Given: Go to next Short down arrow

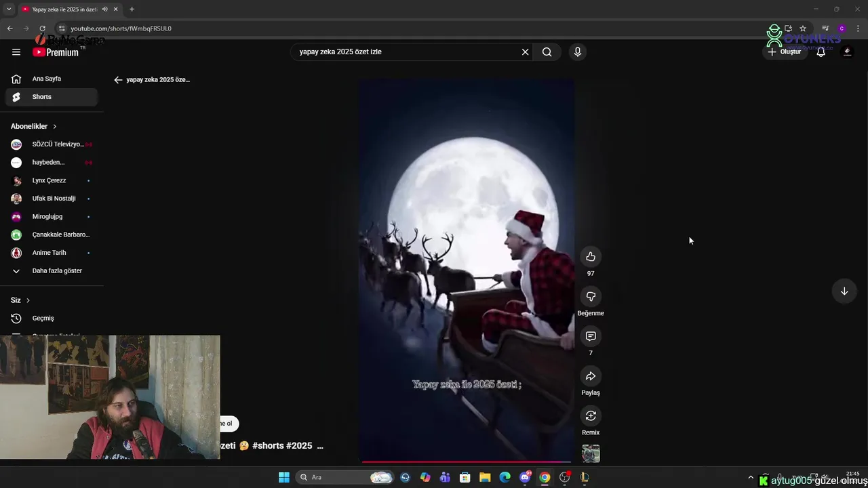Looking at the screenshot, I should coord(844,291).
